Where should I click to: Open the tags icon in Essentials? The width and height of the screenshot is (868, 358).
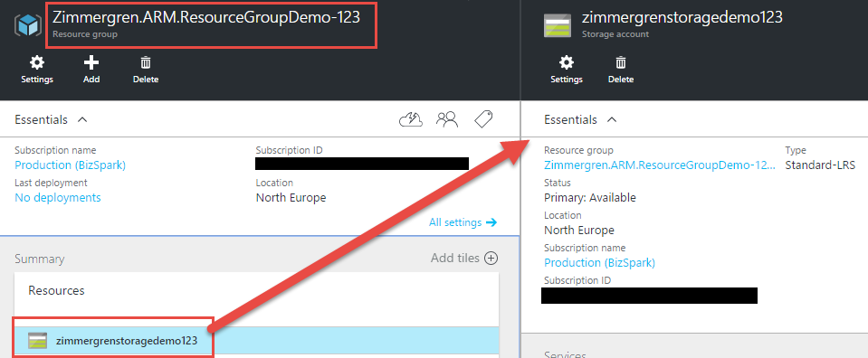(484, 119)
